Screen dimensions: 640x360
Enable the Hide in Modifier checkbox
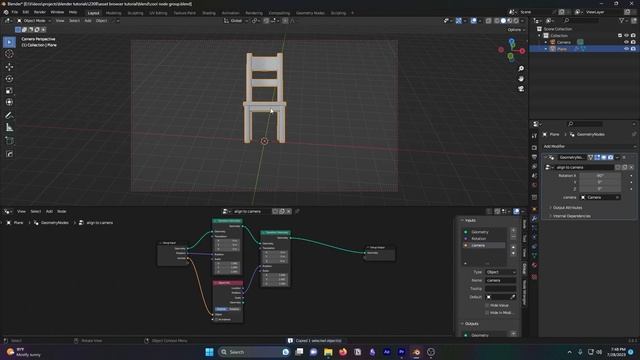click(x=487, y=313)
